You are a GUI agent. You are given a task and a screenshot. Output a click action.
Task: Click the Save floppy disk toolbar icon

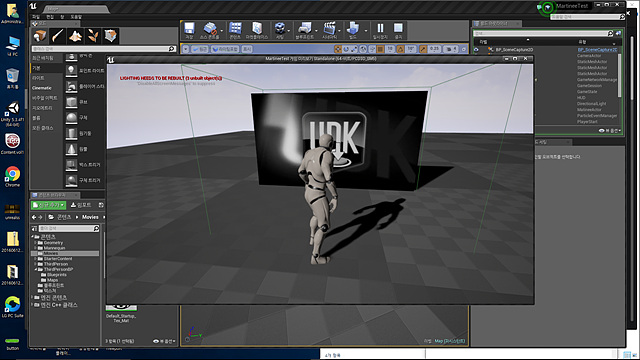[x=189, y=30]
